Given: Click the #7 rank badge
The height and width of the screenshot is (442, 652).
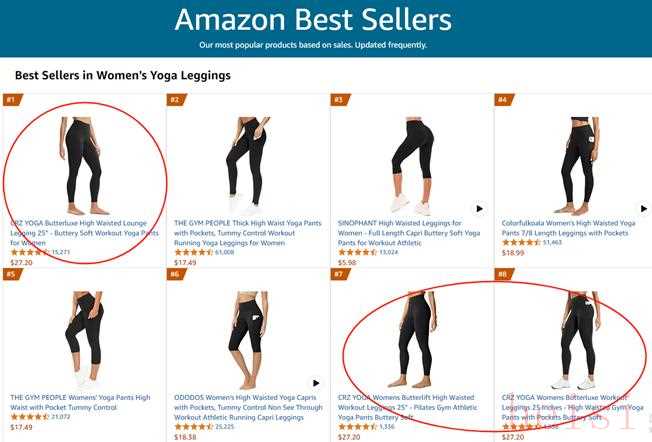Looking at the screenshot, I should coord(340,274).
